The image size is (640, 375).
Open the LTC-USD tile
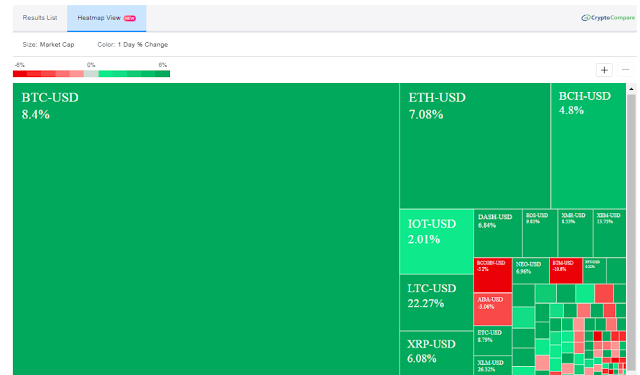coord(436,302)
